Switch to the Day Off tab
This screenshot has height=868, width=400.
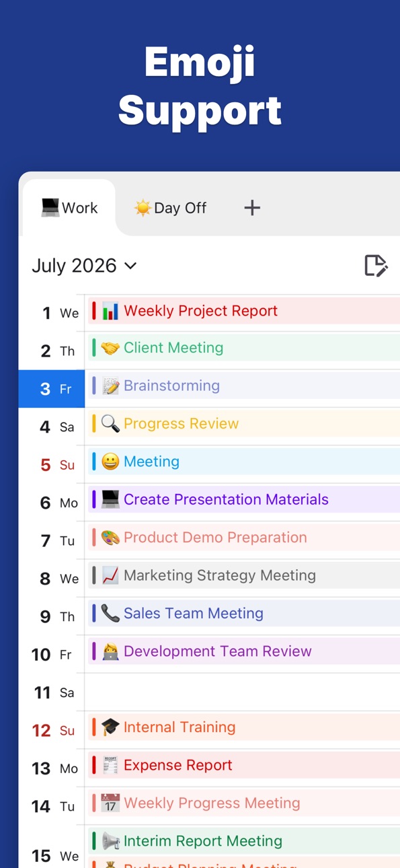tap(170, 208)
